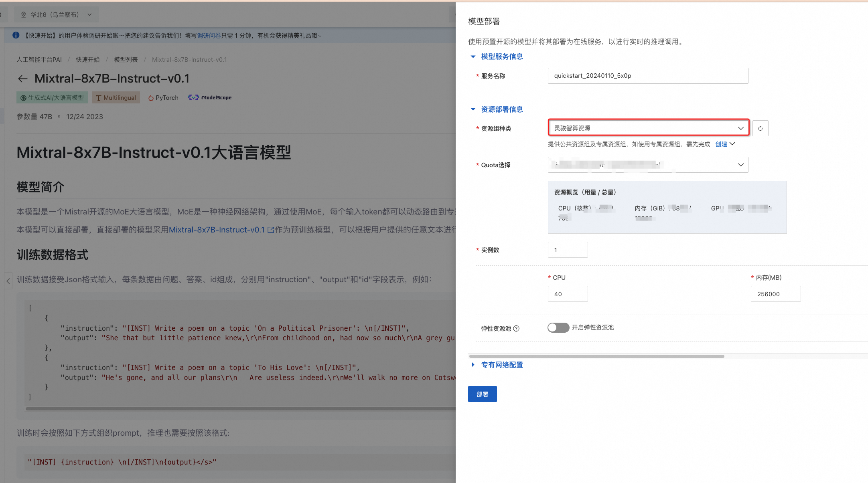Expand the 创建 dropdown link
The height and width of the screenshot is (483, 868).
pyautogui.click(x=725, y=144)
